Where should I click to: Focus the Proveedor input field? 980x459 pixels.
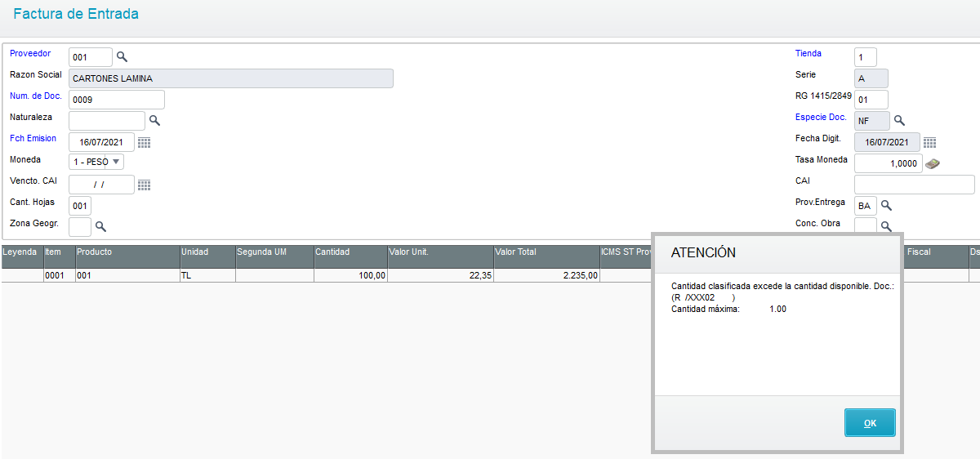[91, 57]
